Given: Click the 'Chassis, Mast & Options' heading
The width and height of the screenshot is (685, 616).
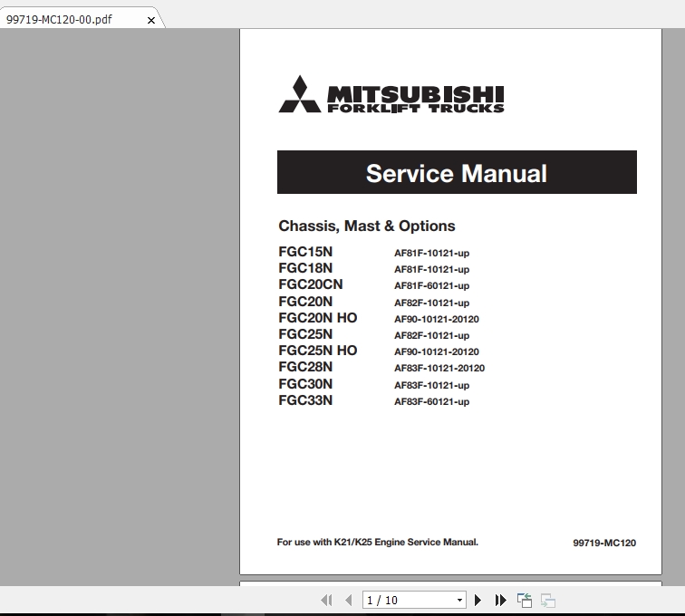Looking at the screenshot, I should [x=367, y=226].
